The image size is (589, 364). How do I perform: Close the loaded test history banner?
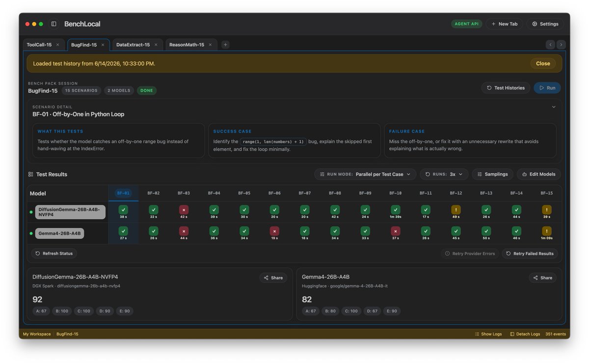point(543,63)
